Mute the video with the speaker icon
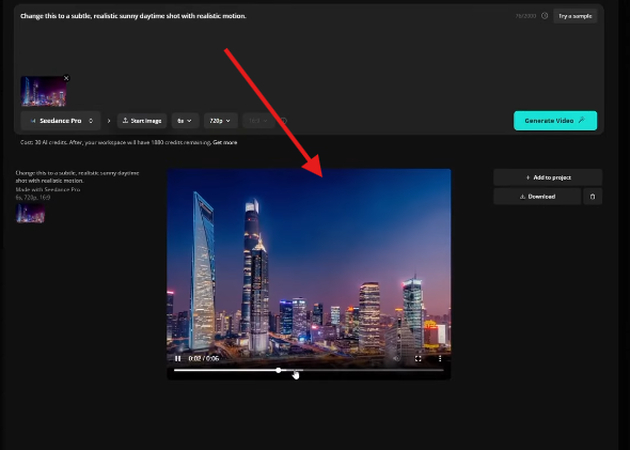 pyautogui.click(x=396, y=358)
